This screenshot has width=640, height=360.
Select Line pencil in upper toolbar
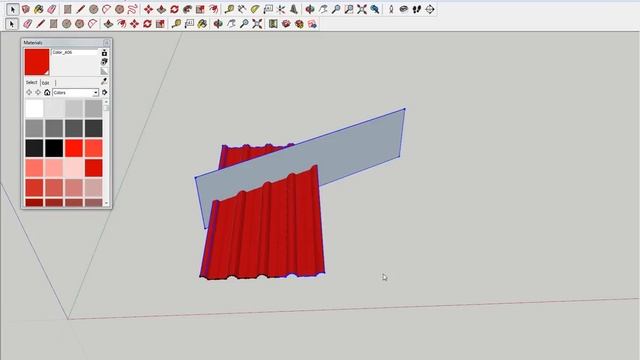pyautogui.click(x=80, y=9)
